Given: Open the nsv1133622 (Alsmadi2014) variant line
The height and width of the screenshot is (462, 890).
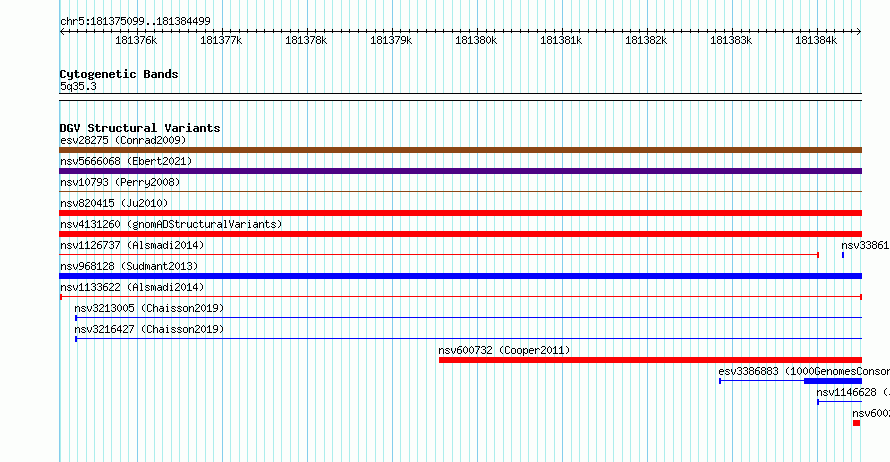Looking at the screenshot, I should 460,297.
